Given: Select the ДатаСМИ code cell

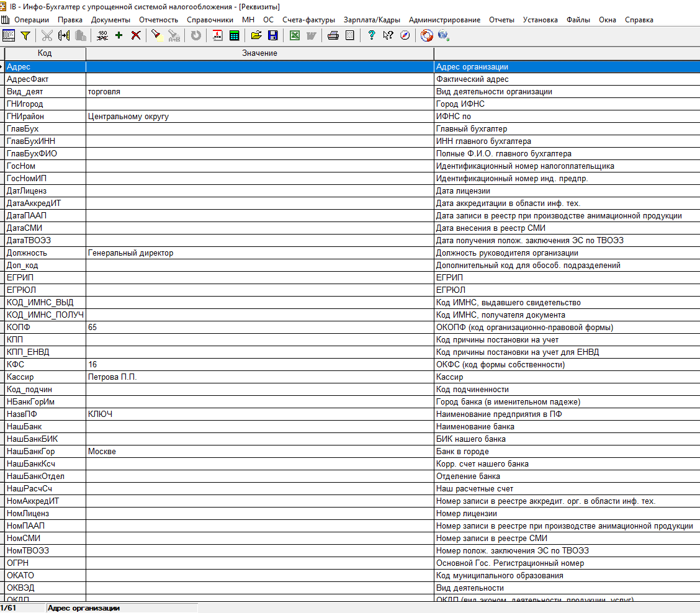Looking at the screenshot, I should [45, 228].
